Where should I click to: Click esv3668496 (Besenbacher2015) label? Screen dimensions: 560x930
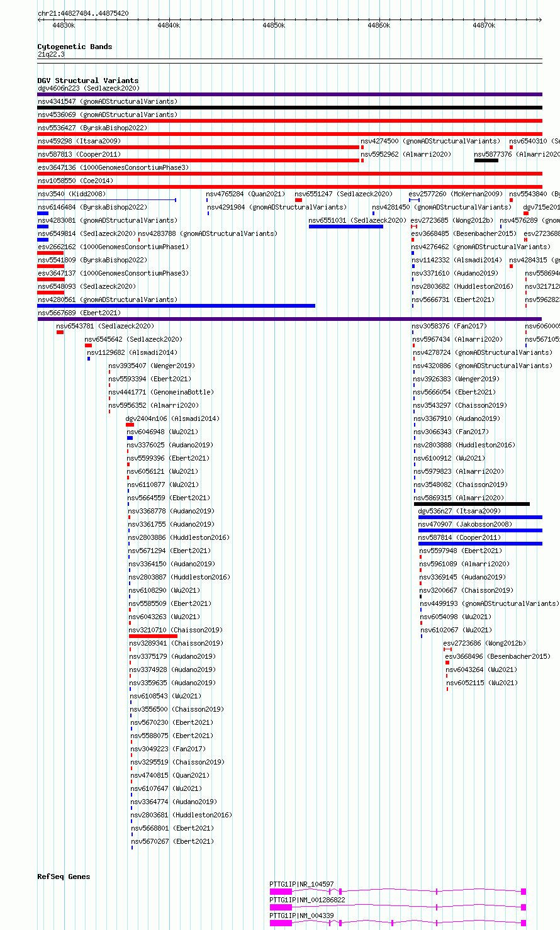498,656
